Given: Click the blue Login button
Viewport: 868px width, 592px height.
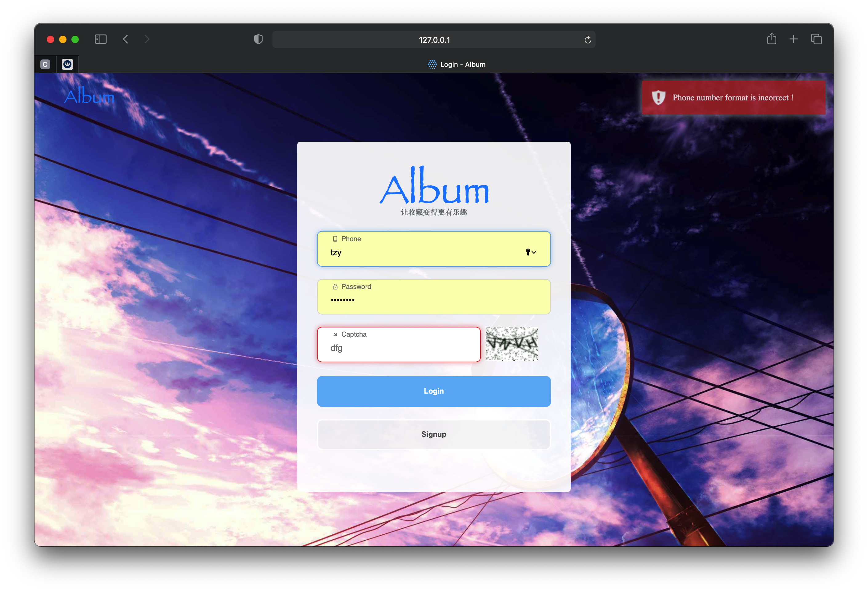Looking at the screenshot, I should [x=434, y=391].
